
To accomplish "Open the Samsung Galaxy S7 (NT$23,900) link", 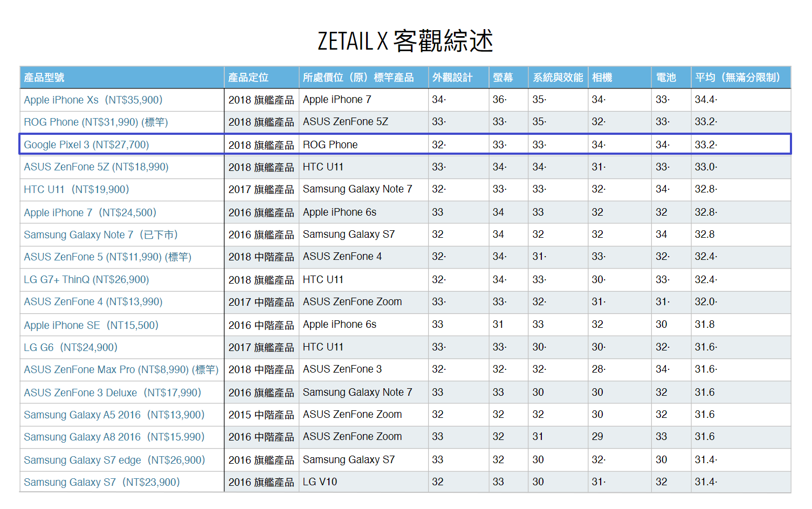I will (x=101, y=483).
